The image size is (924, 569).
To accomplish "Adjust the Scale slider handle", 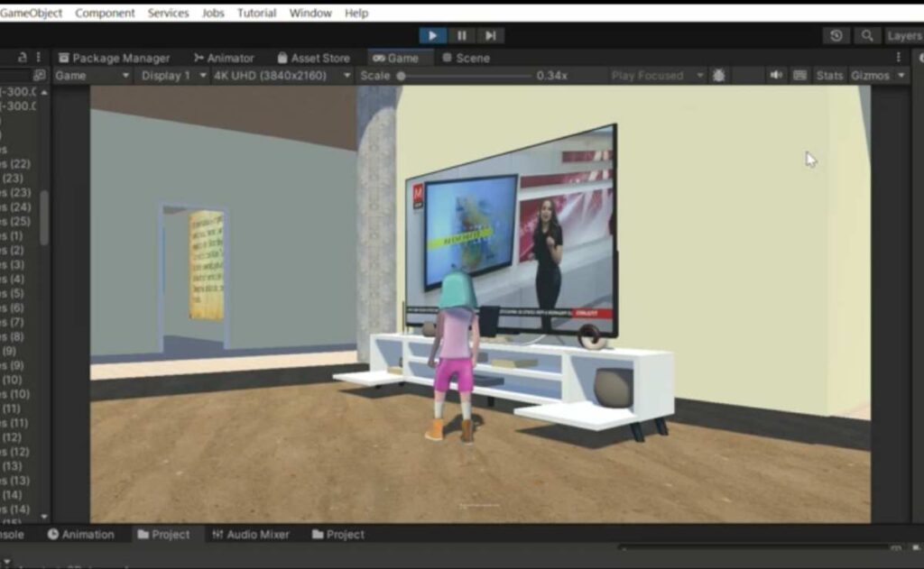I will (401, 76).
